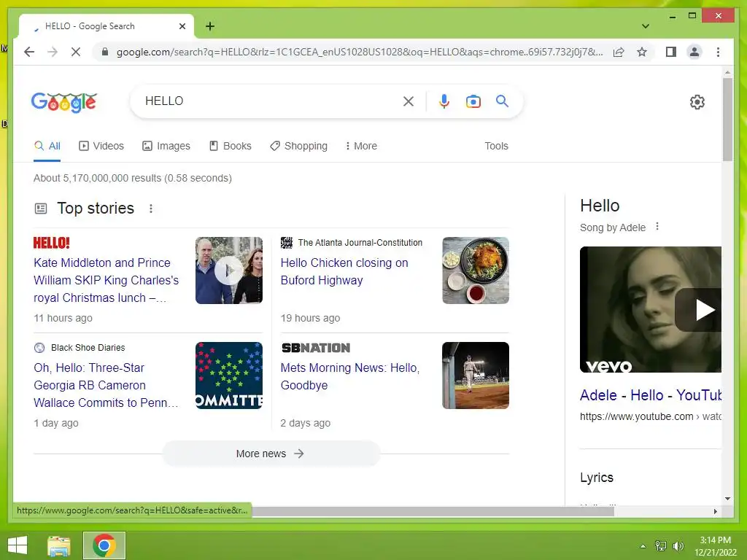Click the Black Shoe Diaries source label
747x560 pixels.
point(88,348)
